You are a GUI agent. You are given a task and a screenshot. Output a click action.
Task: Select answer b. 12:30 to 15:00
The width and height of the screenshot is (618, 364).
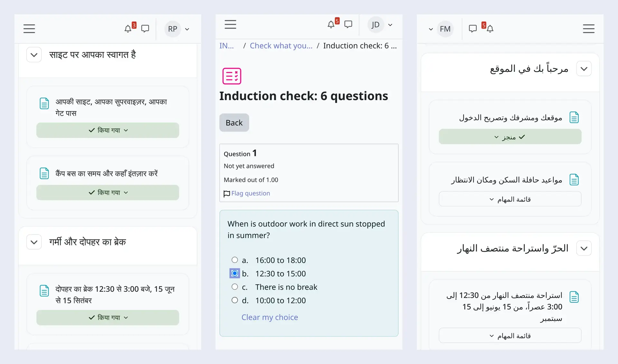click(x=235, y=273)
